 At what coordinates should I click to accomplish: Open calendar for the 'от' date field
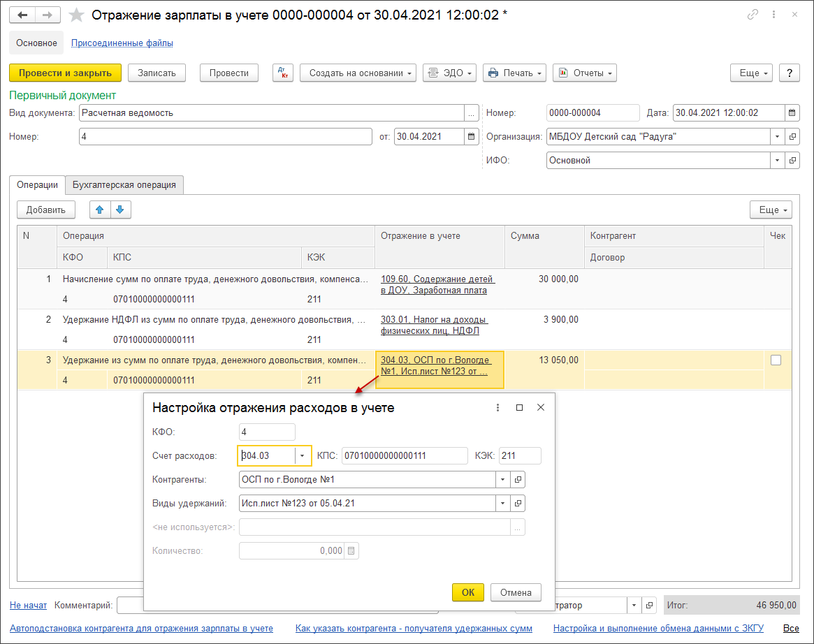coord(471,136)
